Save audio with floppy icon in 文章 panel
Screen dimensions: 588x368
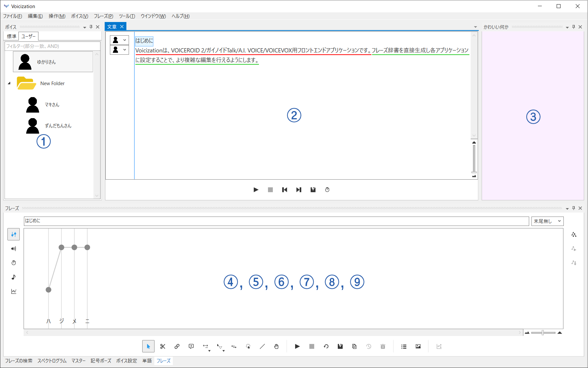tap(313, 190)
